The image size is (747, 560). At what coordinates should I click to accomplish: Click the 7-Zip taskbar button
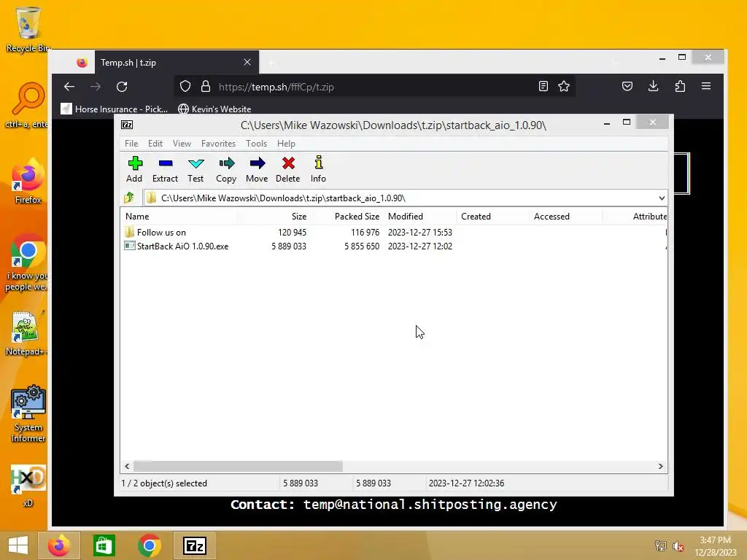coord(194,545)
